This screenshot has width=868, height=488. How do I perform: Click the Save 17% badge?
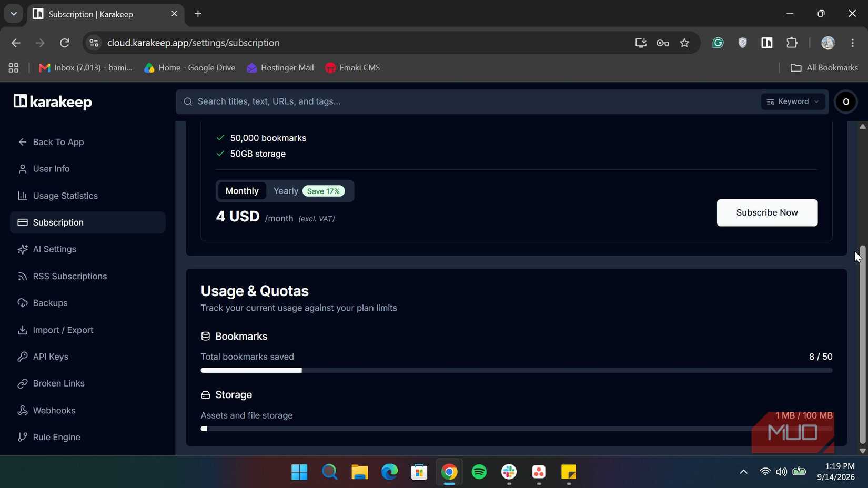pyautogui.click(x=324, y=191)
